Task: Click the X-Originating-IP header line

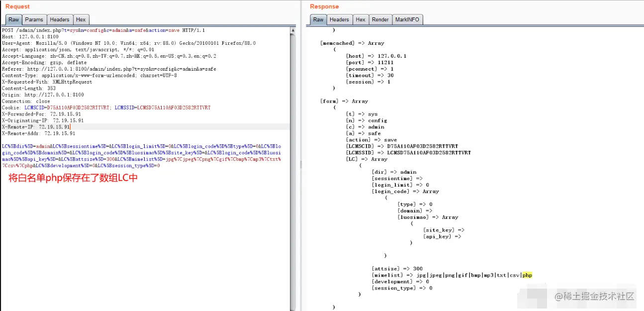Action: 43,120
